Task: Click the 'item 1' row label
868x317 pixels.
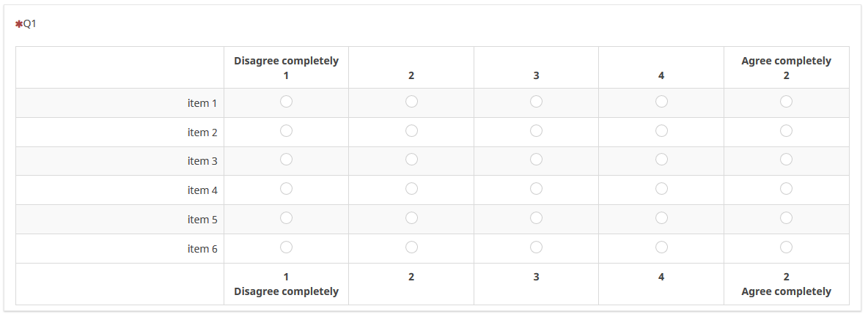Action: 202,103
